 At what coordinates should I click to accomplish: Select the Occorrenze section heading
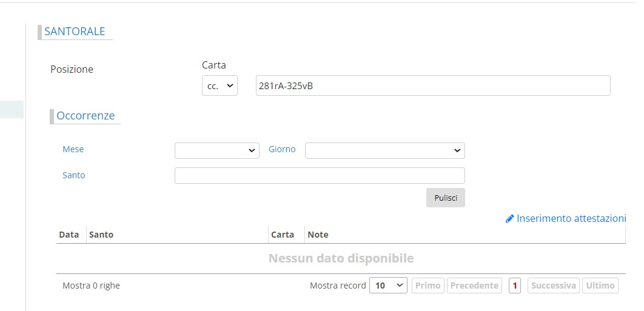click(86, 116)
